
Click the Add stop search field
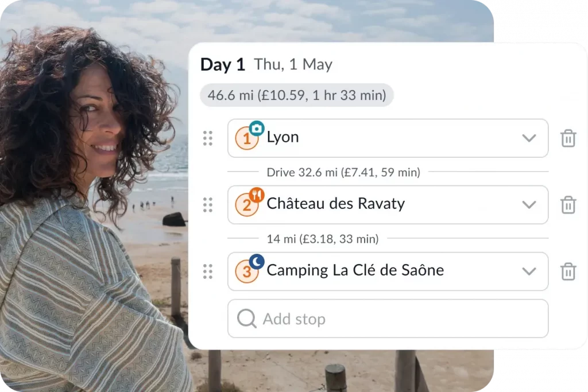coord(388,319)
